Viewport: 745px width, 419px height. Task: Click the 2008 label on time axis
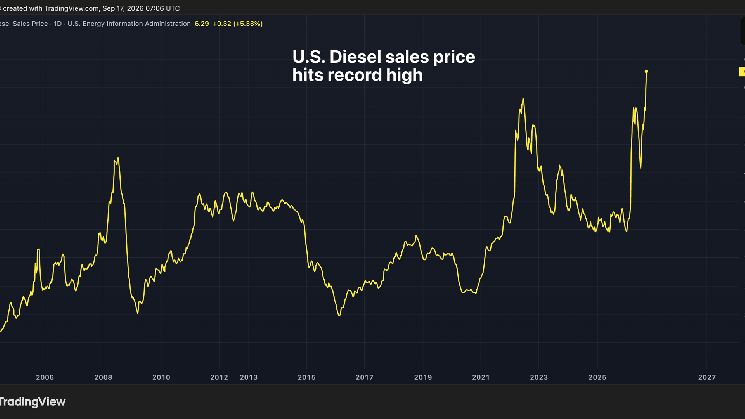103,377
